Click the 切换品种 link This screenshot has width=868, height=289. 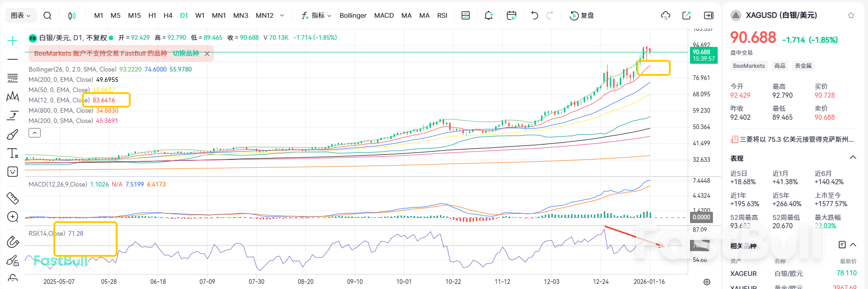185,53
